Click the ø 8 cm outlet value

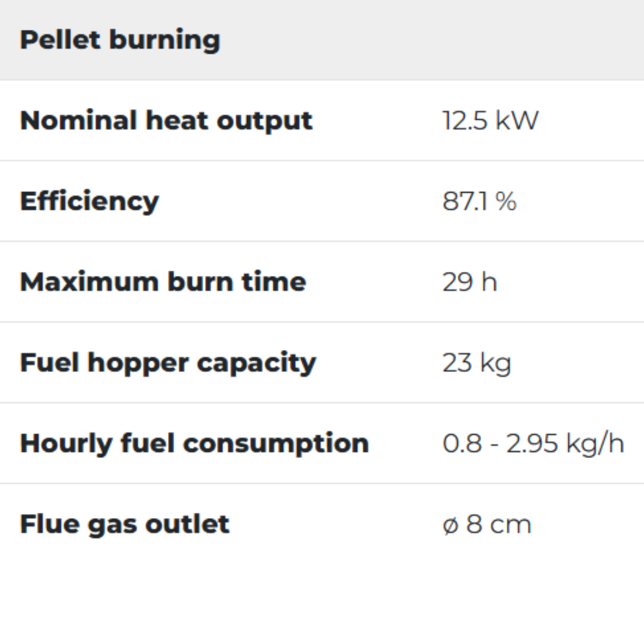coord(487,525)
